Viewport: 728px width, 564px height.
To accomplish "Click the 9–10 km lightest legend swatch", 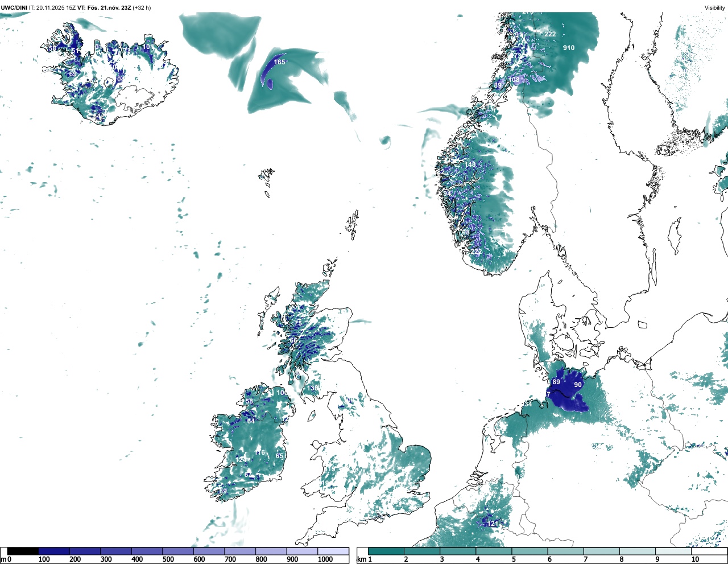I will pyautogui.click(x=674, y=551).
